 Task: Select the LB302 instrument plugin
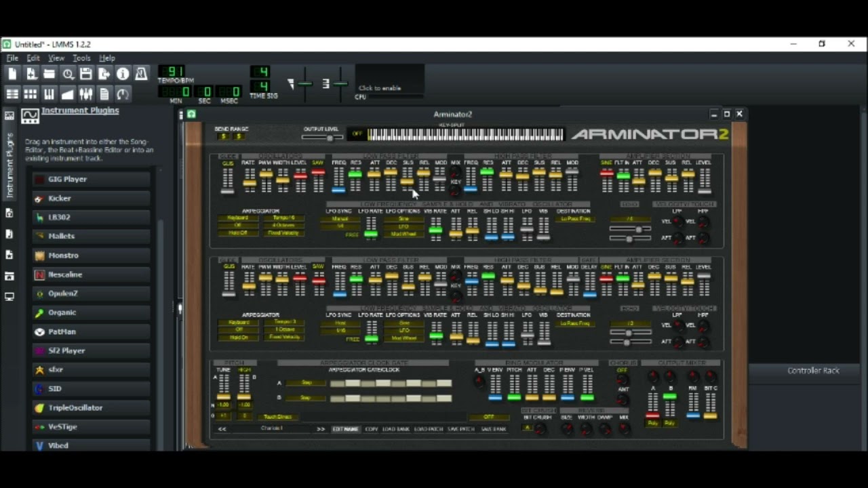click(91, 217)
